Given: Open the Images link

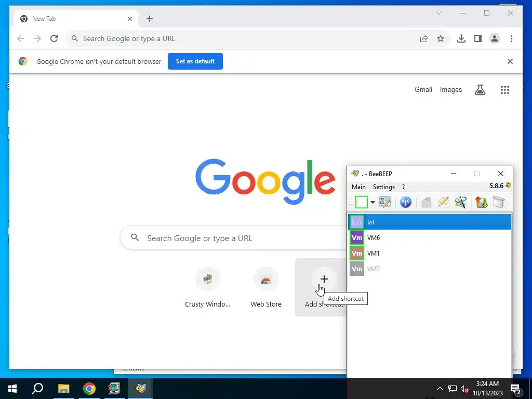Looking at the screenshot, I should click(450, 89).
